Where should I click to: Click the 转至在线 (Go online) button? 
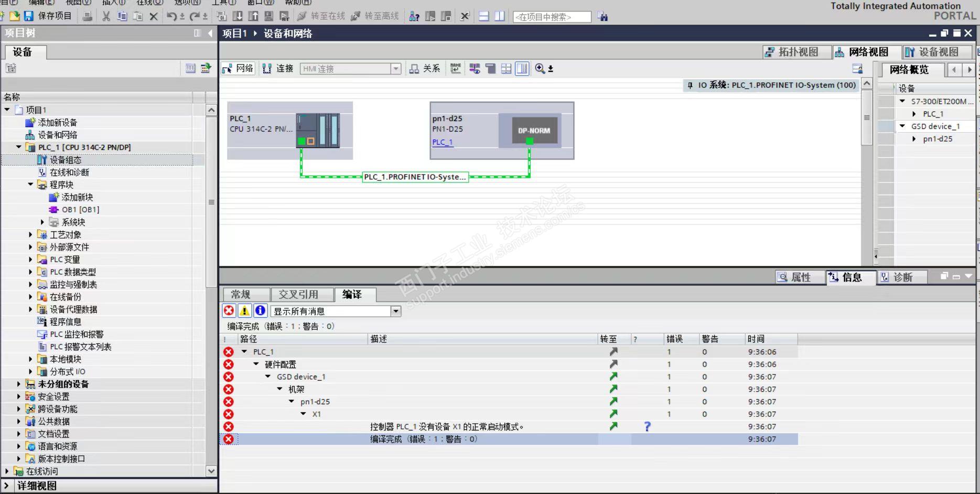(x=321, y=16)
